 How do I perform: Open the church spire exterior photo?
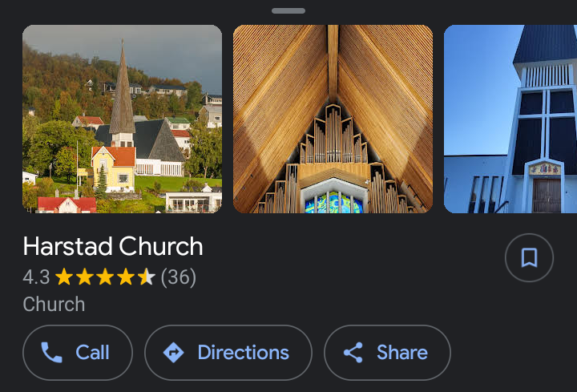pyautogui.click(x=122, y=119)
